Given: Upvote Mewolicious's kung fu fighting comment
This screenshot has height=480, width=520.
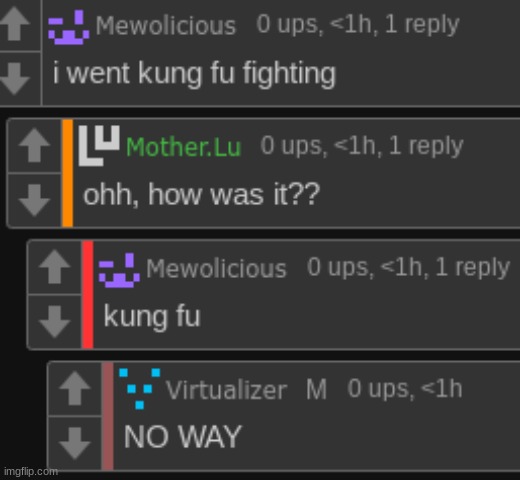Looking at the screenshot, I should click(x=15, y=24).
